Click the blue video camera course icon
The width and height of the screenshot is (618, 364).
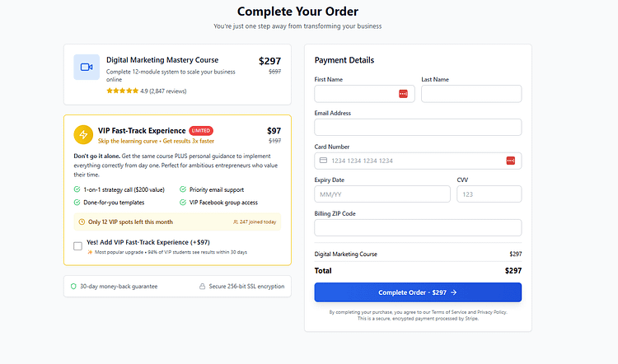(x=87, y=67)
